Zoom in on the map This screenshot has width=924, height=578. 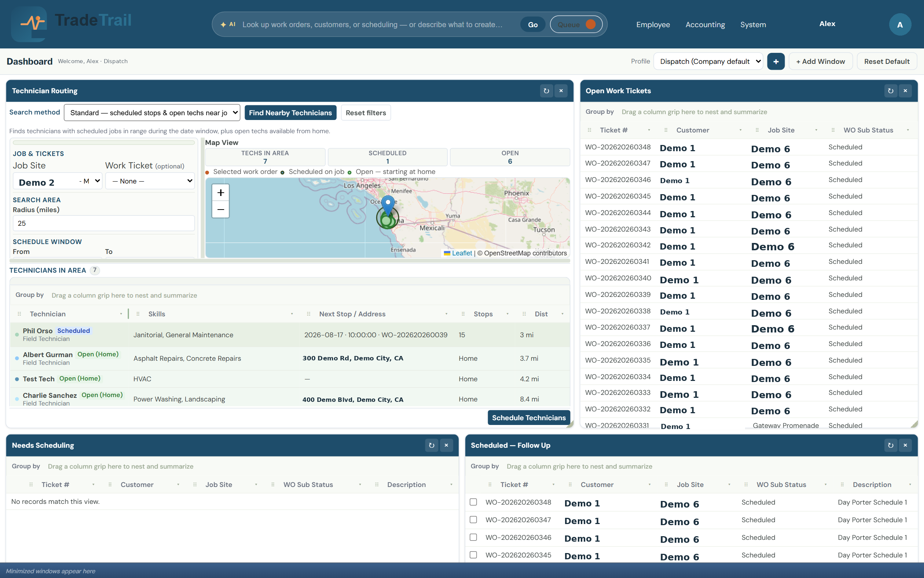(x=221, y=193)
